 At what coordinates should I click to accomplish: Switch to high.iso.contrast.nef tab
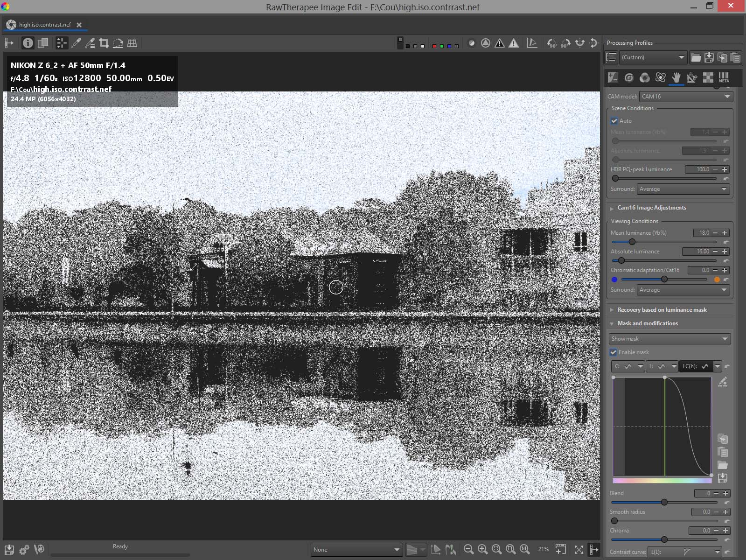(45, 25)
